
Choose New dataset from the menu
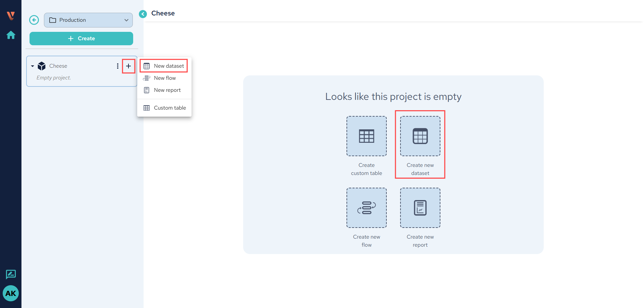(164, 66)
